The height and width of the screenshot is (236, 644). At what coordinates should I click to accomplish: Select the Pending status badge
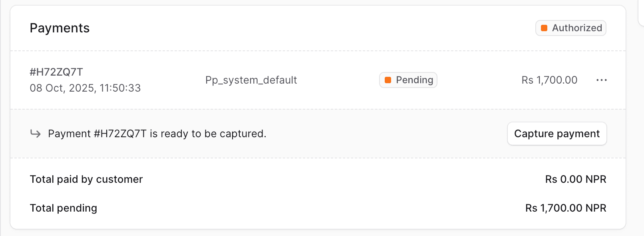point(408,80)
